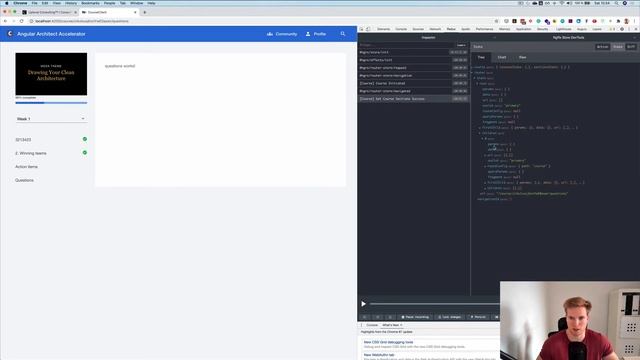Click the Pause recording button
640x360 pixels.
click(x=415, y=317)
